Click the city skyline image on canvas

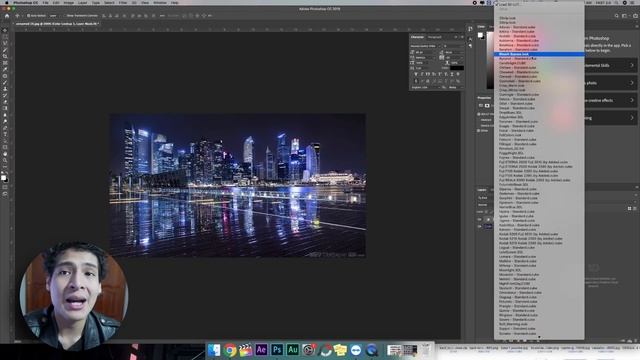point(238,185)
